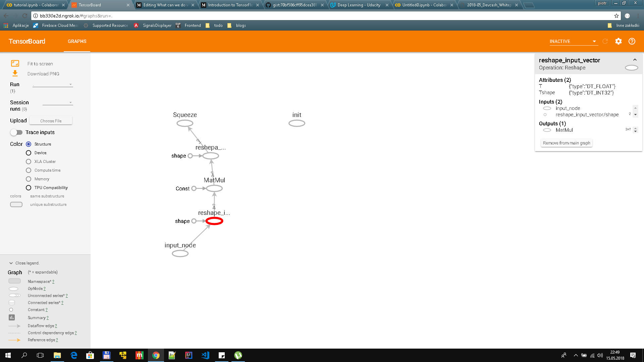
Task: Select the Compute time coloring option
Action: coord(29,170)
